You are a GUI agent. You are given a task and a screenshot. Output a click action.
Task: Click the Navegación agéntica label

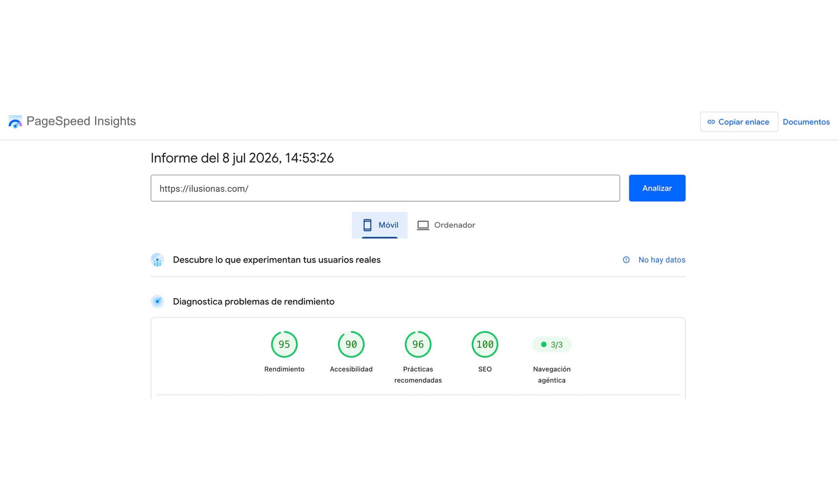(552, 375)
